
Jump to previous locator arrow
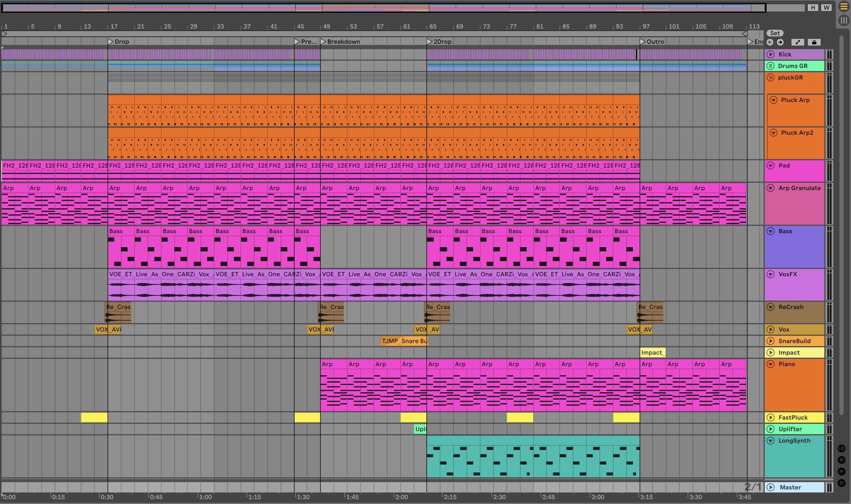coord(770,42)
